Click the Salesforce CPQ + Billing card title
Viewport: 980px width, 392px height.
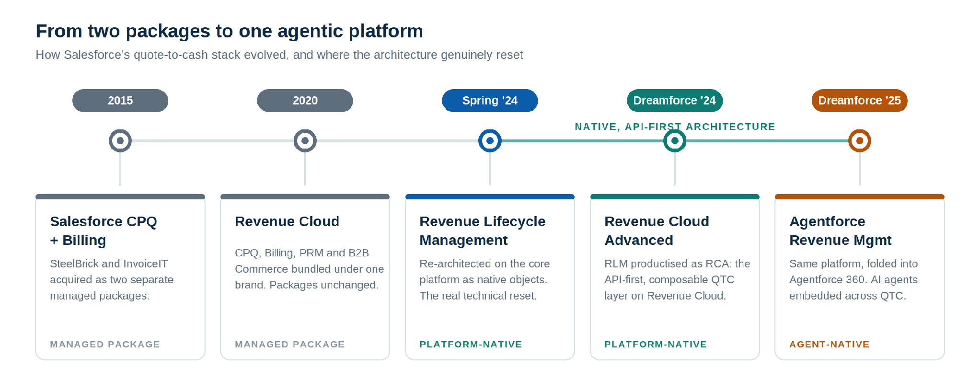pos(104,231)
